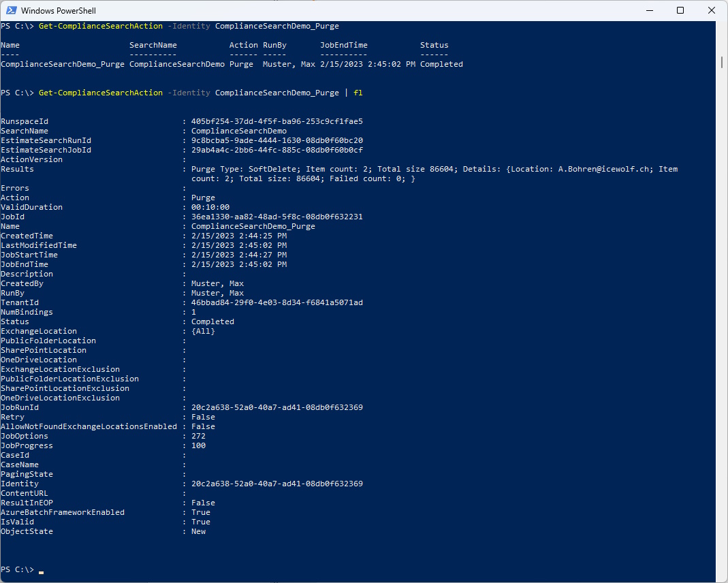728x583 pixels.
Task: Click the 'RunBy' column header in the table
Action: [274, 45]
